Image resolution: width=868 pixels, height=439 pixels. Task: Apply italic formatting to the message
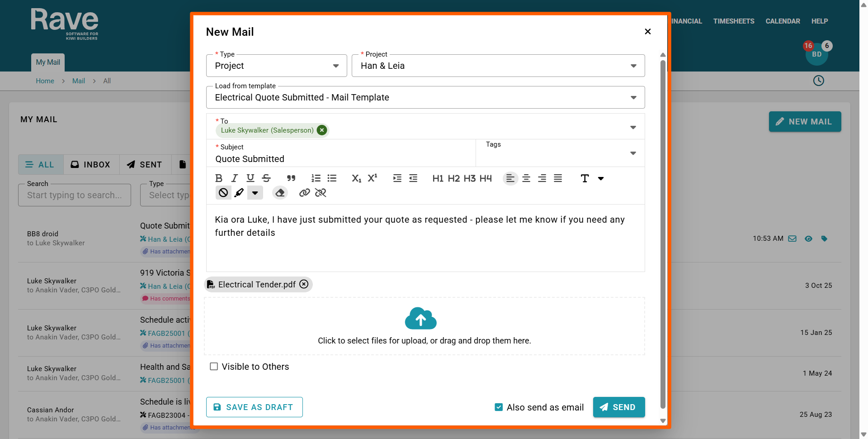click(234, 178)
